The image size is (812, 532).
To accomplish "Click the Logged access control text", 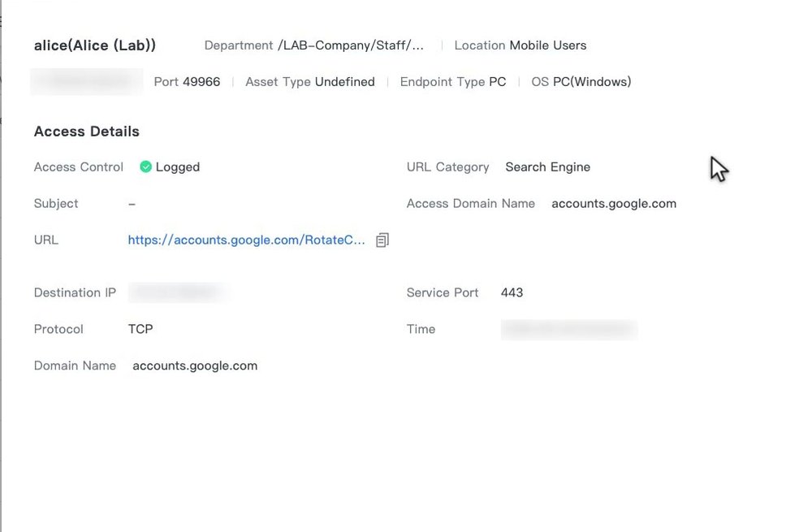I will (178, 167).
